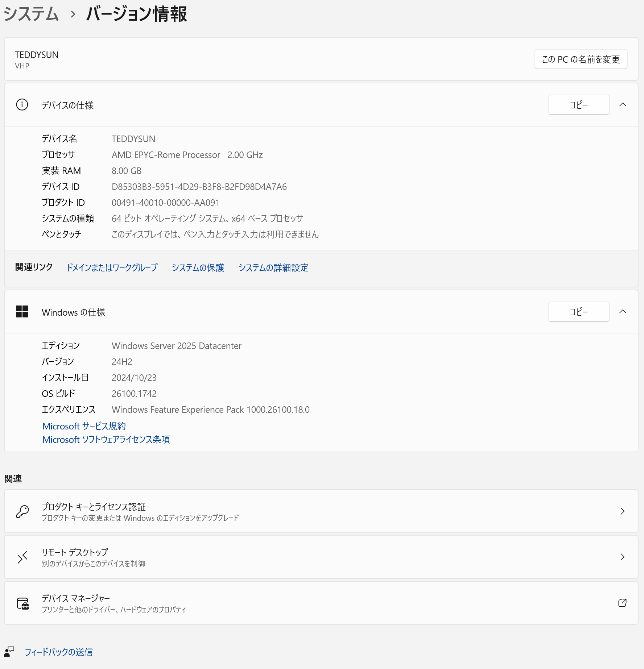
Task: Click the バージョン情報 breadcrumb title
Action: (x=137, y=14)
